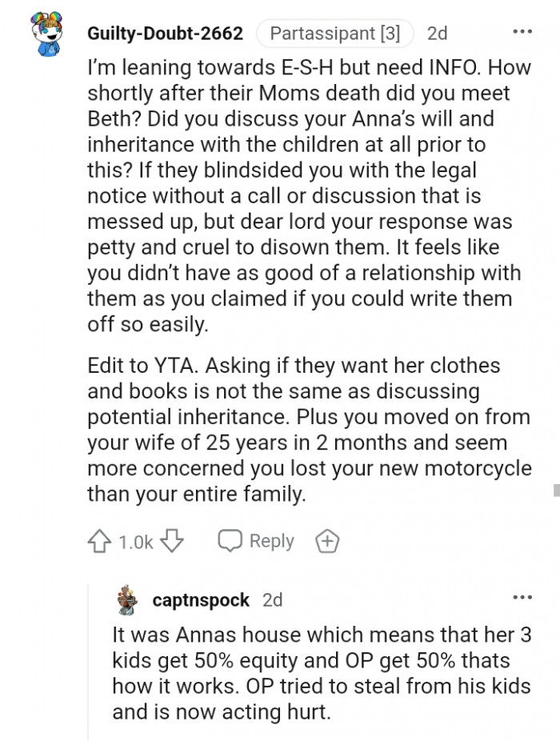
Task: Upvote Guilty-Doubt-2662's comment
Action: [x=101, y=541]
